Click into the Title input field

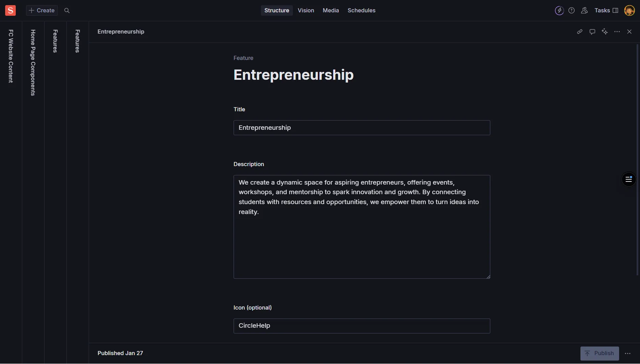pos(362,128)
